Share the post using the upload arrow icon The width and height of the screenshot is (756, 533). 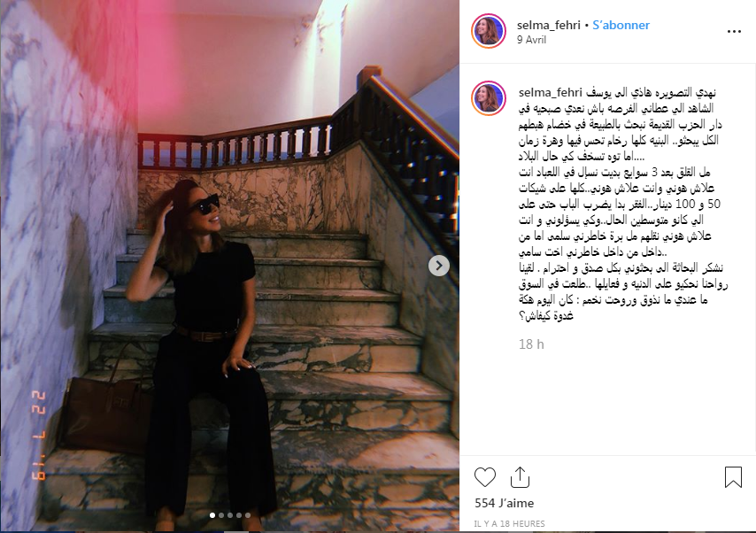[520, 477]
